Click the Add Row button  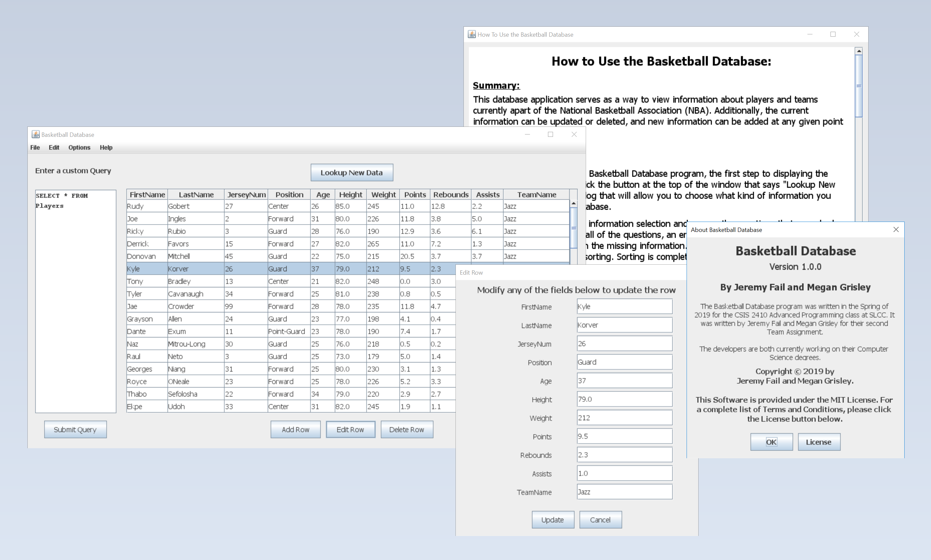point(295,430)
